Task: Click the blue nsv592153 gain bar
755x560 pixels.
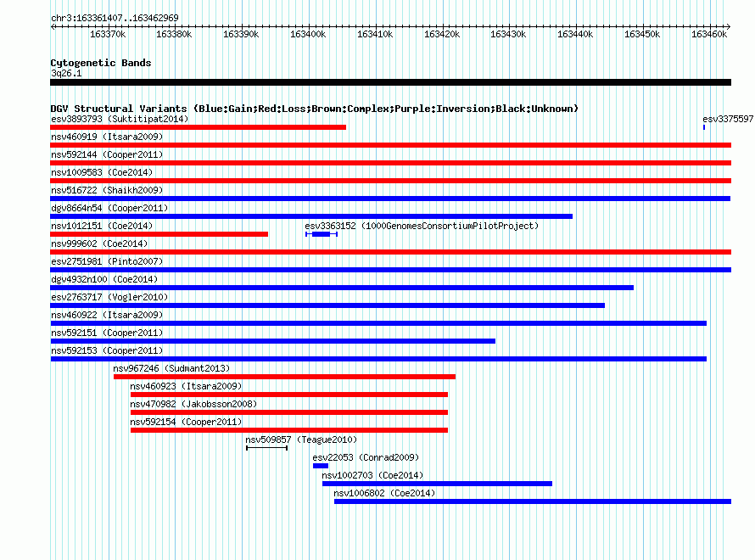Action: pos(378,359)
